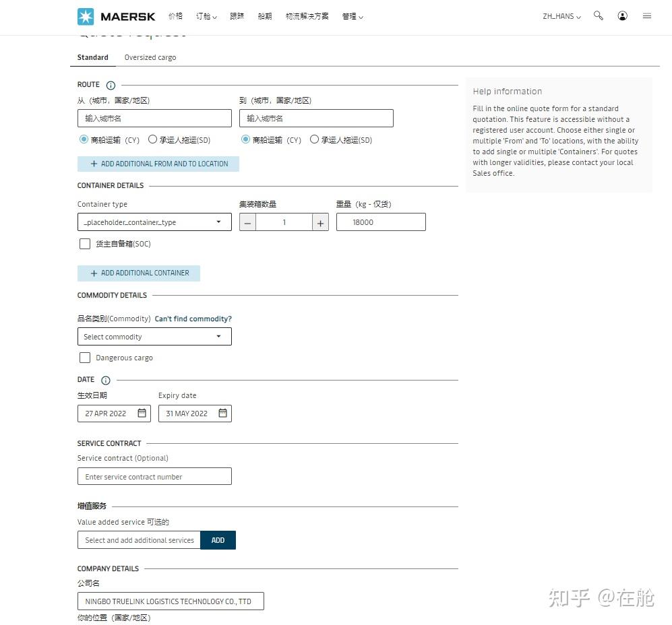This screenshot has height=625, width=672.
Task: Open the search icon in the header
Action: pos(598,15)
